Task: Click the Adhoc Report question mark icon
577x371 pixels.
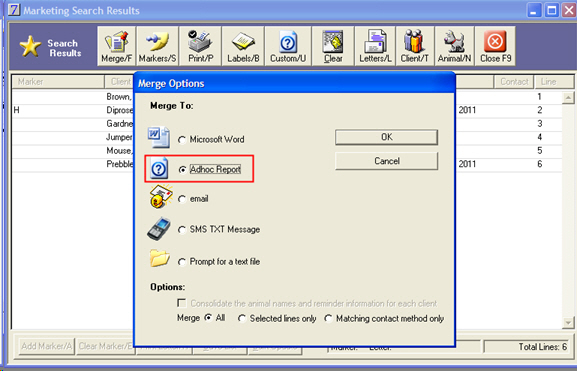Action: (x=159, y=169)
